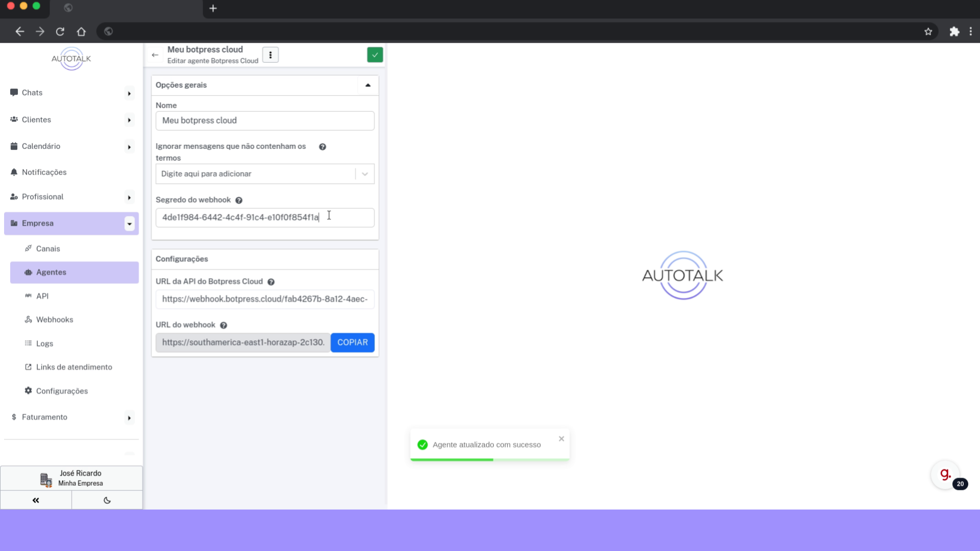
Task: Reload the page with the browser refresh icon
Action: click(x=60, y=32)
